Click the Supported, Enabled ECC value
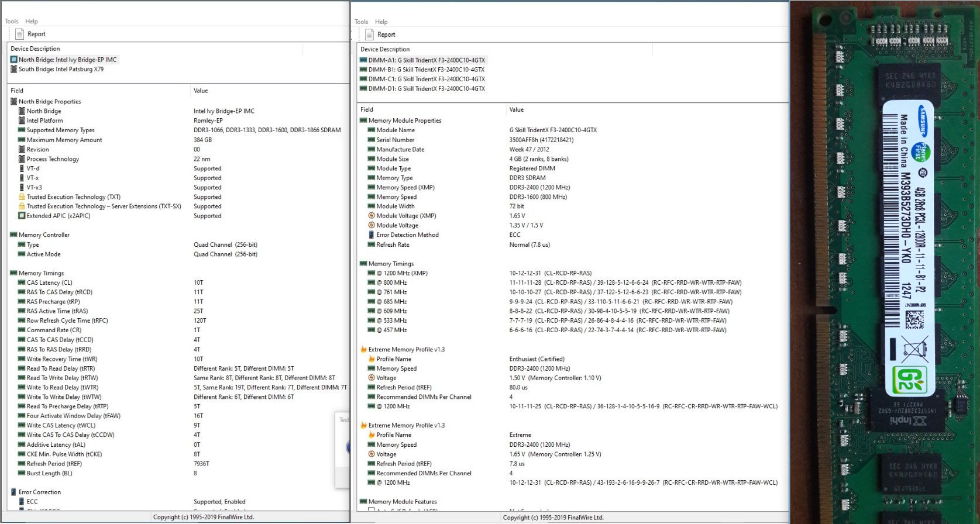 (219, 502)
